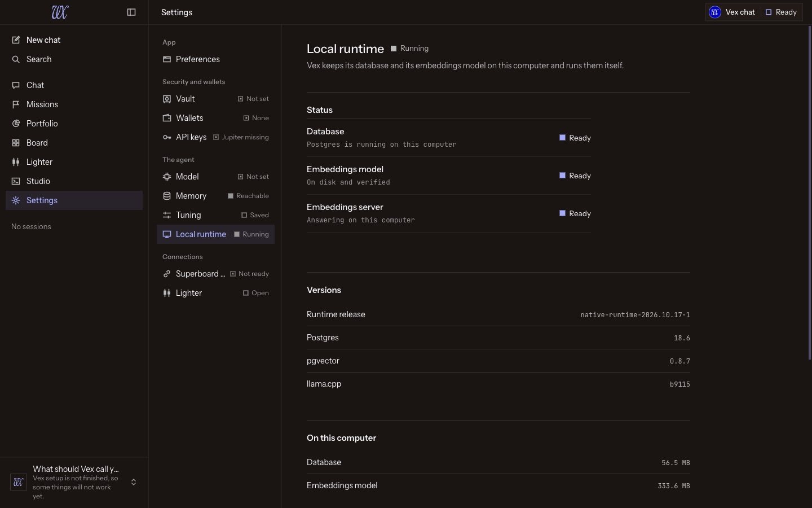Click the Memory Reachable status label

tap(248, 196)
